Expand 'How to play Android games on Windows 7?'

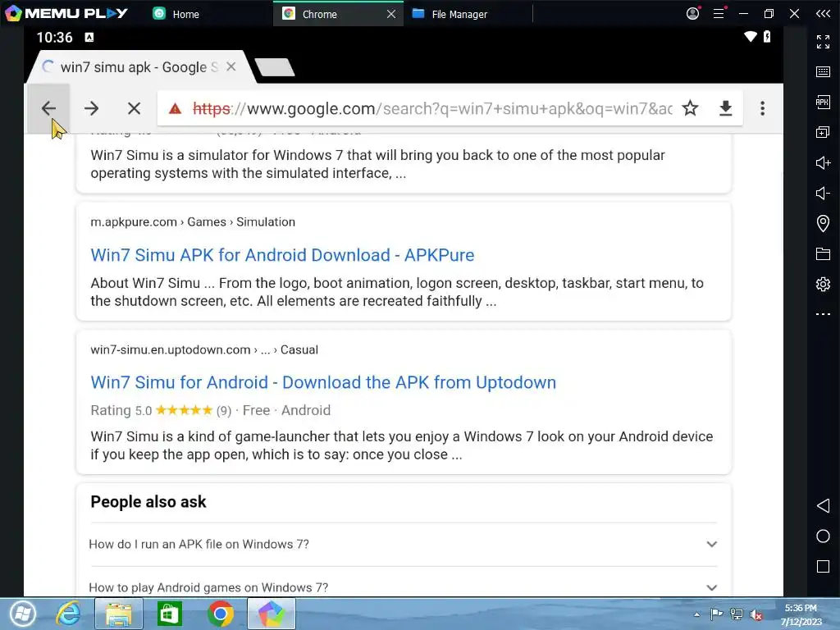404,587
